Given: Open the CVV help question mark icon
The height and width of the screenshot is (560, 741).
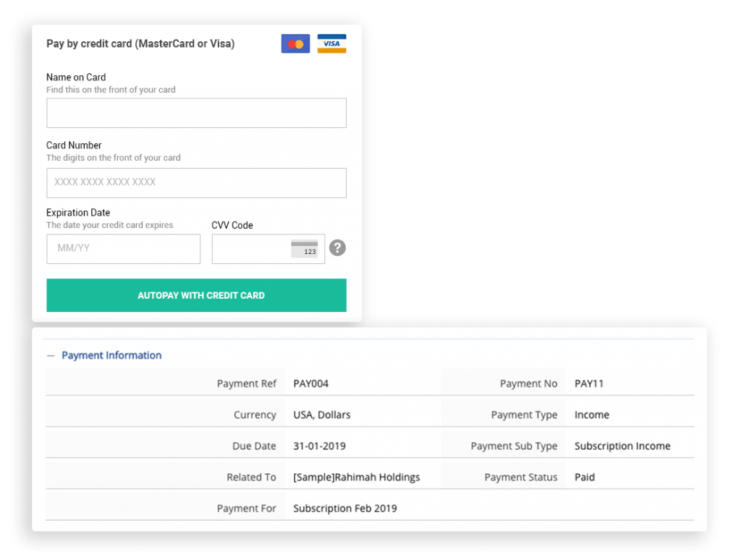Looking at the screenshot, I should [337, 247].
